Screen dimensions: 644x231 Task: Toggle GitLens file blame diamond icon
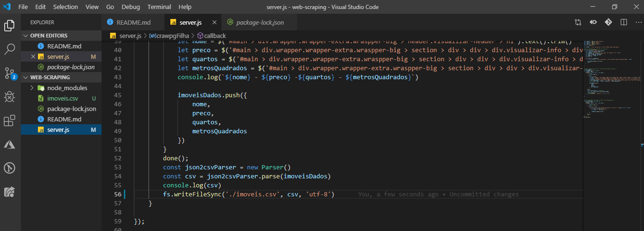(x=608, y=22)
